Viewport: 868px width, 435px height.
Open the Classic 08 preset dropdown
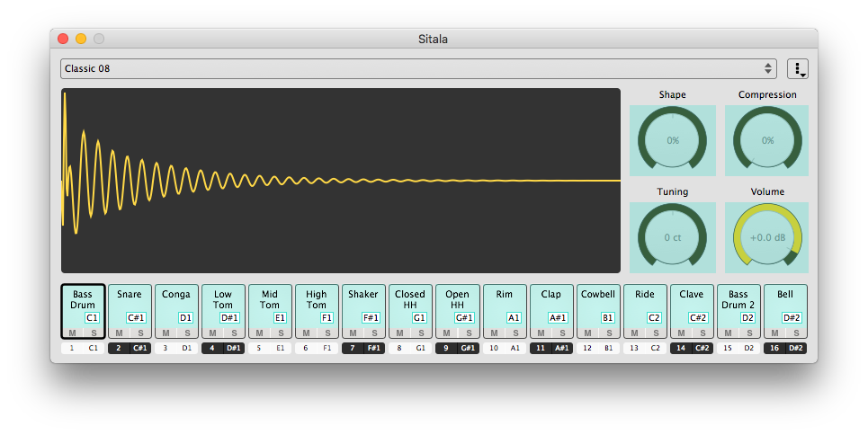pyautogui.click(x=418, y=68)
